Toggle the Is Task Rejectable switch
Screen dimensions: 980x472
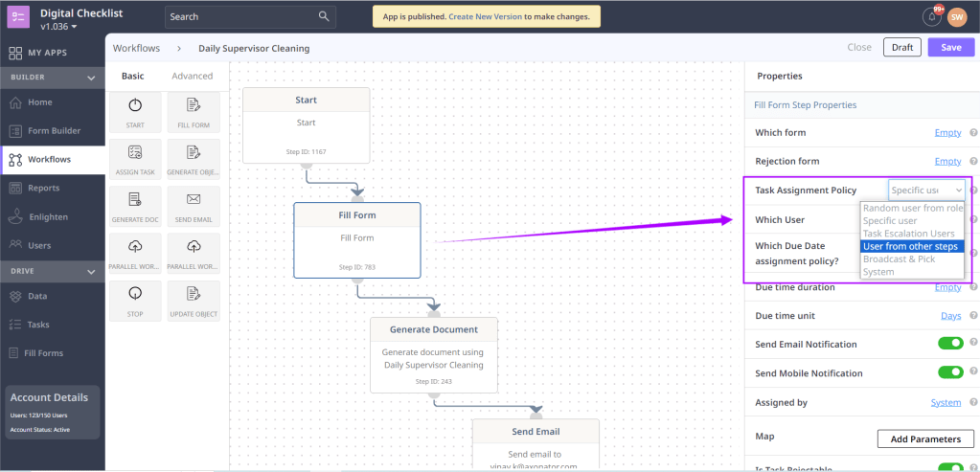pyautogui.click(x=950, y=467)
